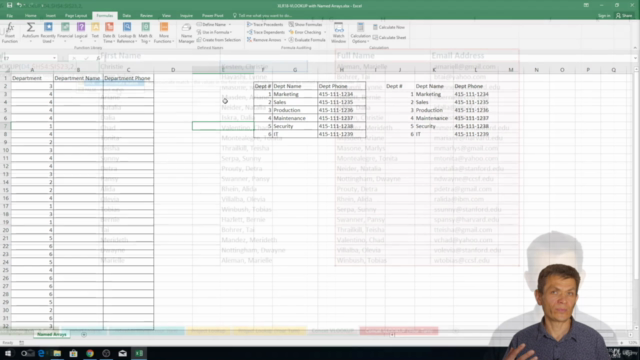Open the Mail app from the taskbar
The height and width of the screenshot is (360, 640).
tap(122, 353)
